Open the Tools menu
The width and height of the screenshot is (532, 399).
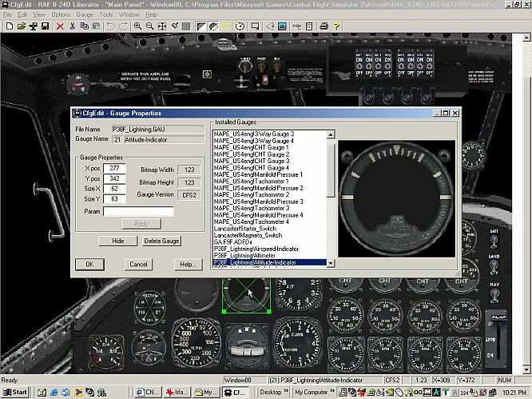click(106, 14)
